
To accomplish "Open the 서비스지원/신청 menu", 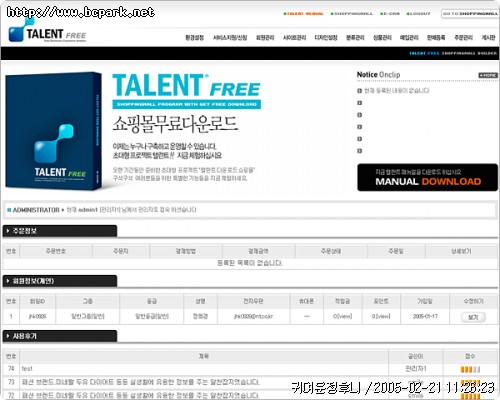I will click(230, 38).
